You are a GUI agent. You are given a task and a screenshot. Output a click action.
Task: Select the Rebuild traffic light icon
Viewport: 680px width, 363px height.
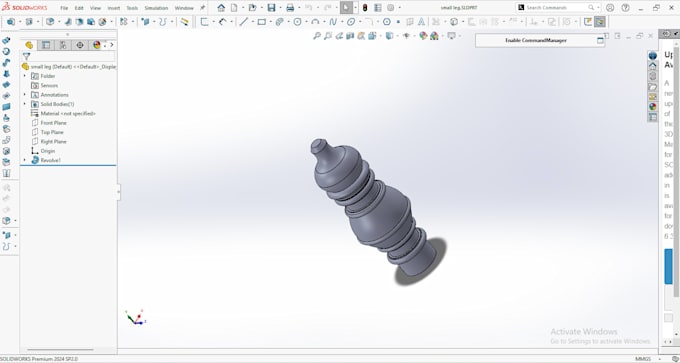click(365, 8)
